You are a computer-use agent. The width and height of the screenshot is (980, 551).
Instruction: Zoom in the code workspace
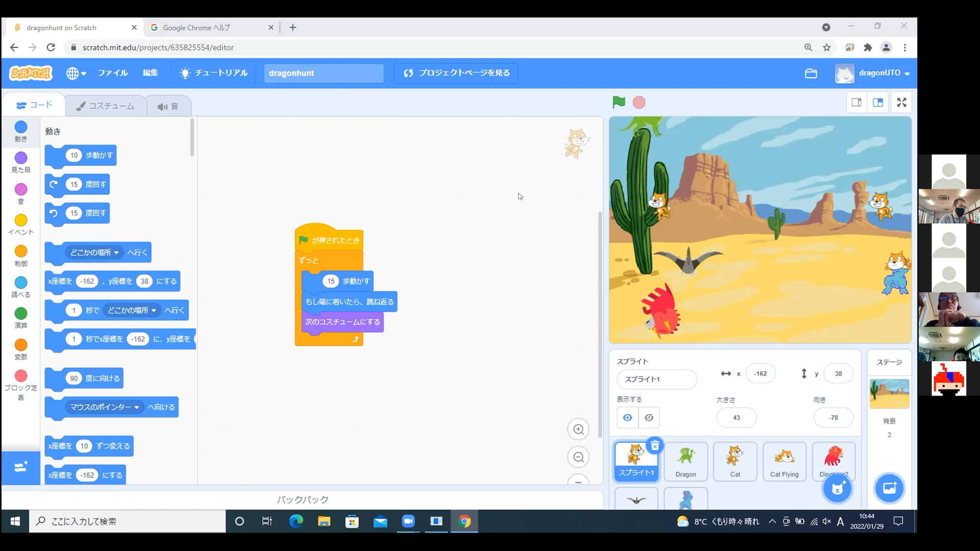pos(579,429)
